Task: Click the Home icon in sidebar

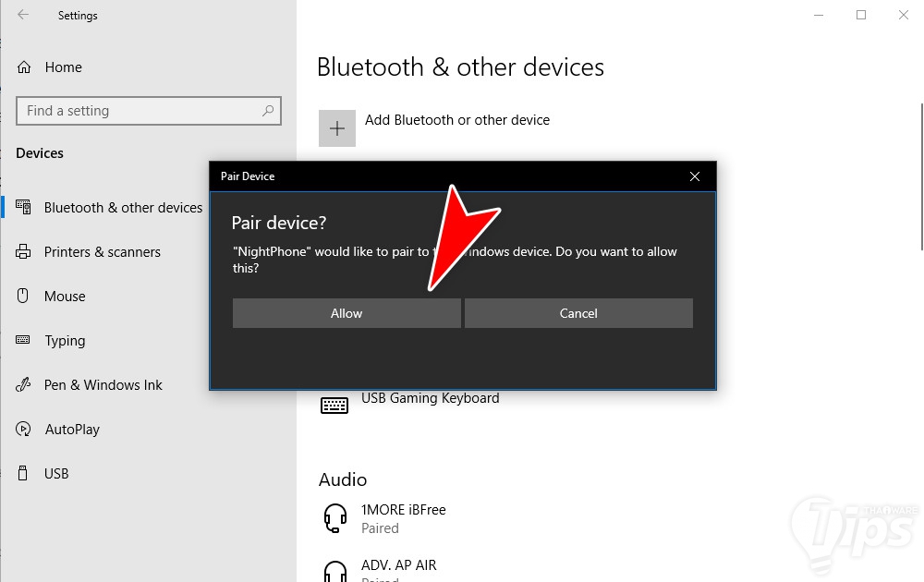Action: [x=25, y=67]
